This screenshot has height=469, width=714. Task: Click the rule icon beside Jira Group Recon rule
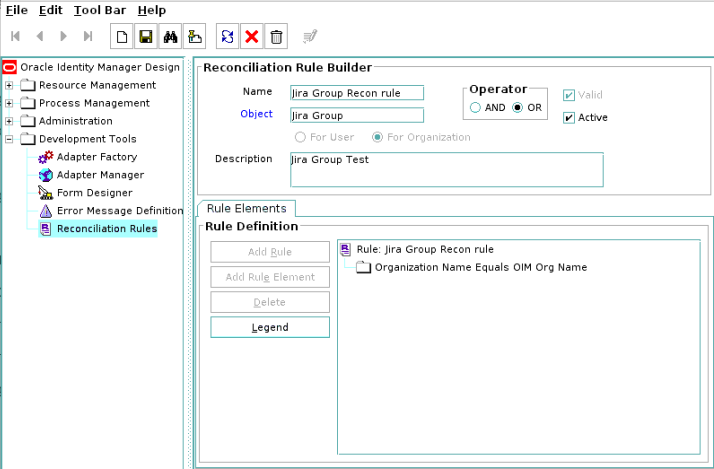pyautogui.click(x=346, y=249)
